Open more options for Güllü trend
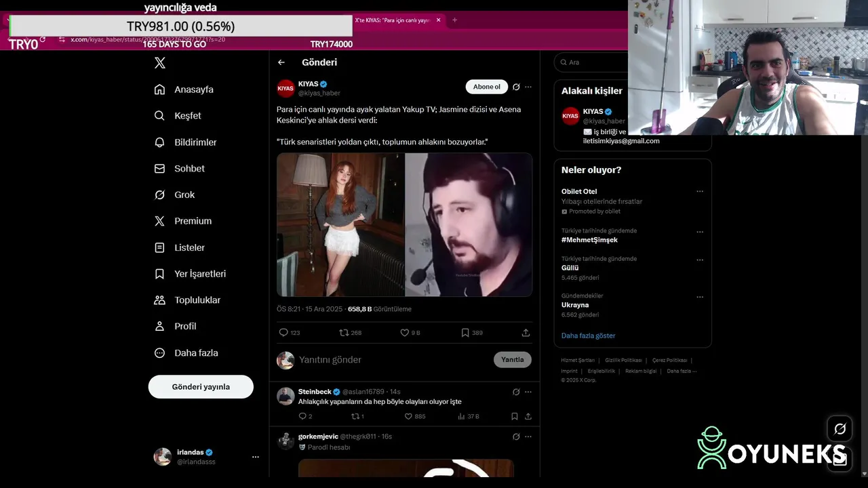 click(700, 260)
